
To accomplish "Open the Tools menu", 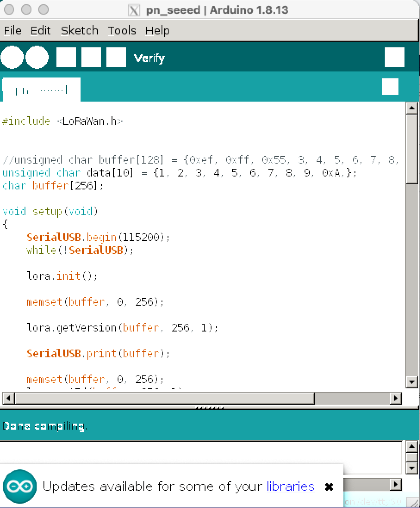I will (122, 31).
